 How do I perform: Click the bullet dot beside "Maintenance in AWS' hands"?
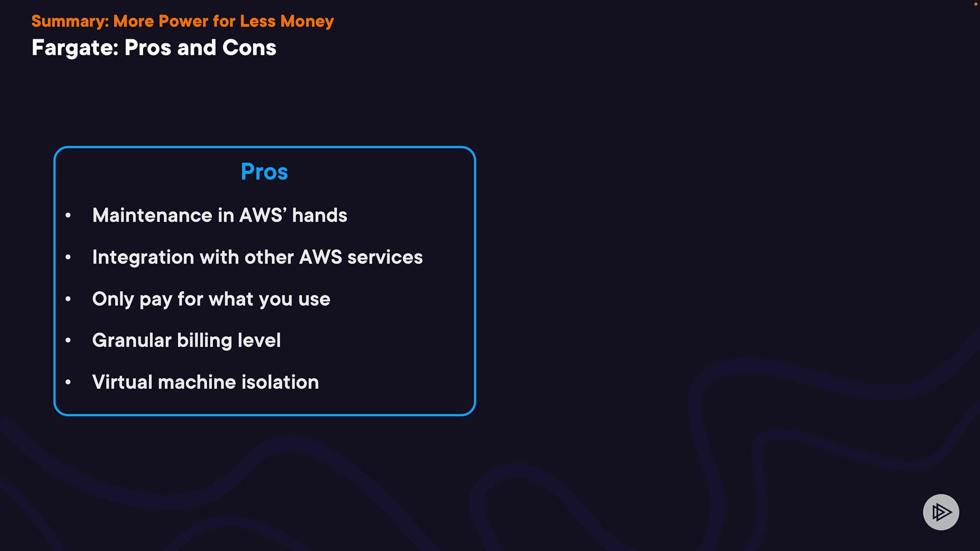[x=68, y=216]
